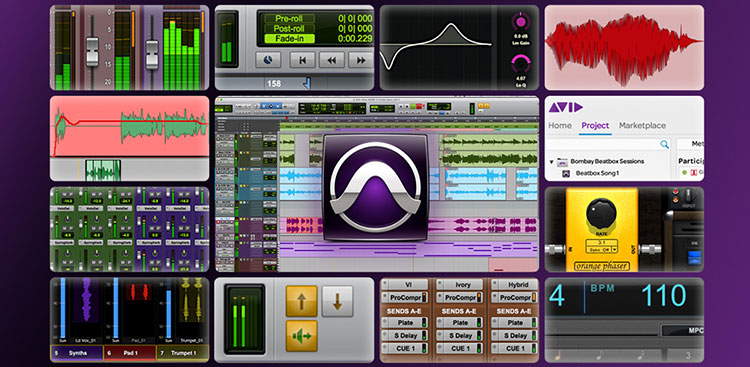Toggle the indicator beside S Delay in the Ivory column
The height and width of the screenshot is (367, 750).
click(x=479, y=335)
